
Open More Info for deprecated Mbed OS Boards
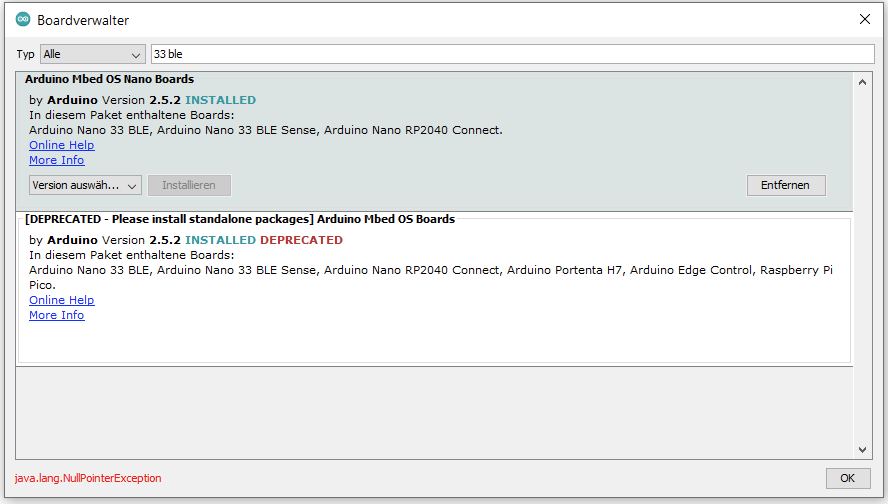[57, 315]
